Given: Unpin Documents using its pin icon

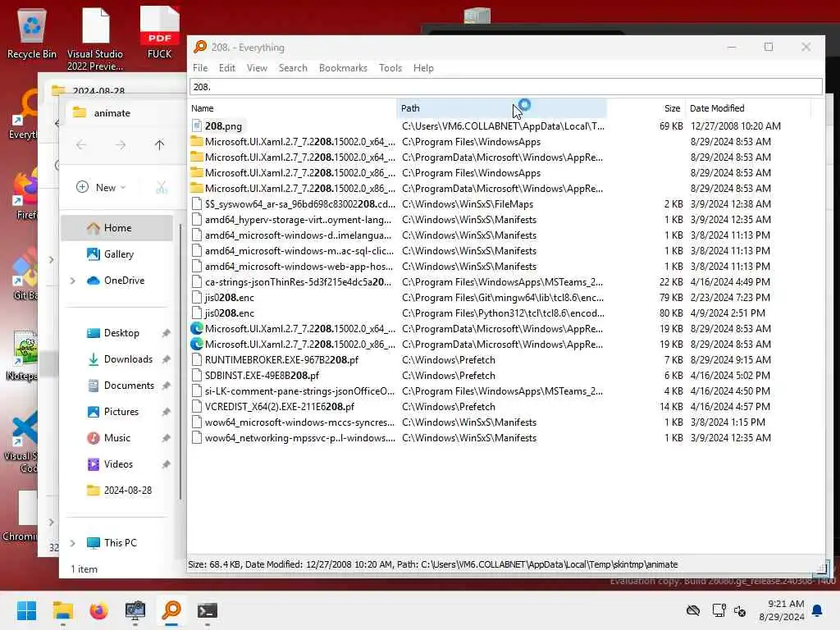Looking at the screenshot, I should click(166, 386).
